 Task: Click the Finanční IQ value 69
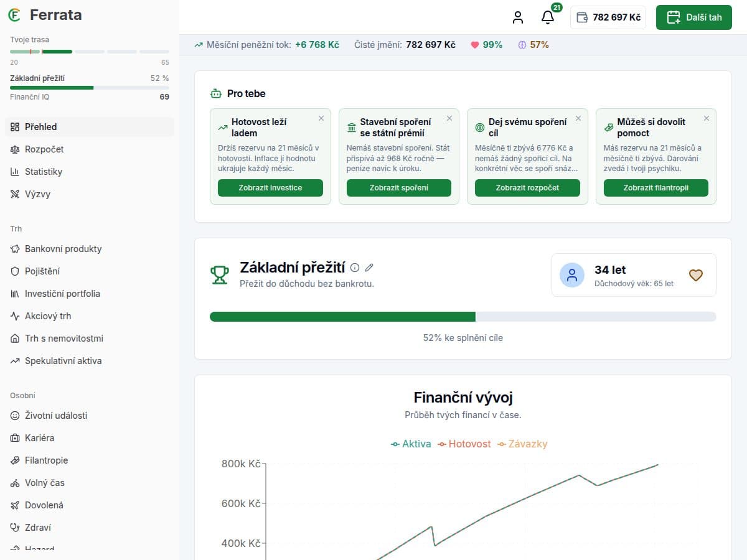coord(164,97)
